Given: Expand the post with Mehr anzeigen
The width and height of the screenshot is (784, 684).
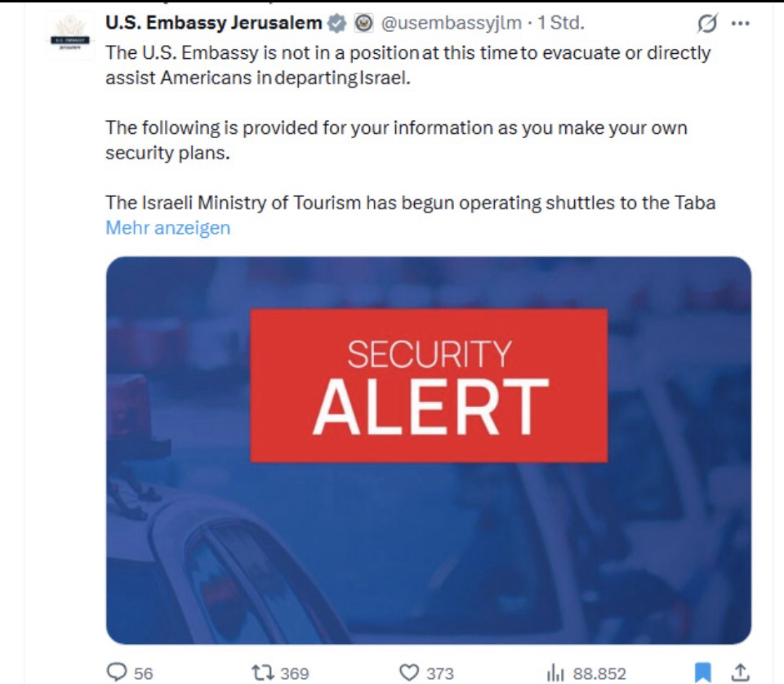Looking at the screenshot, I should pyautogui.click(x=168, y=228).
